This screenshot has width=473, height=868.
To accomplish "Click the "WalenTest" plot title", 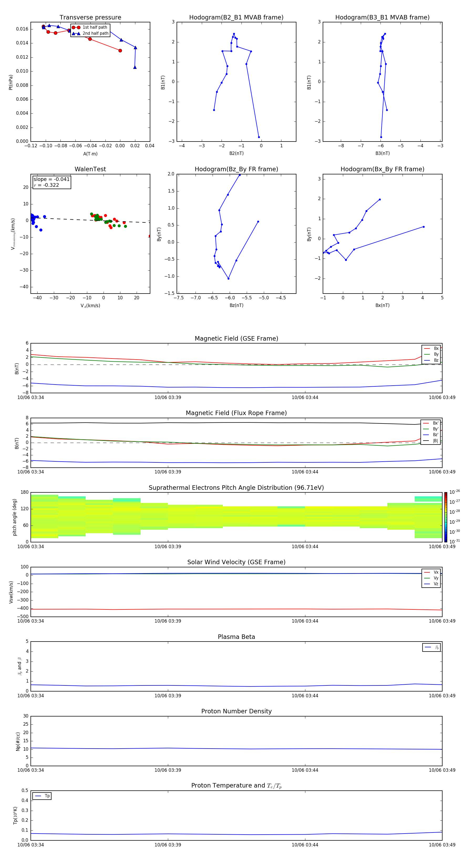I will pyautogui.click(x=90, y=169).
